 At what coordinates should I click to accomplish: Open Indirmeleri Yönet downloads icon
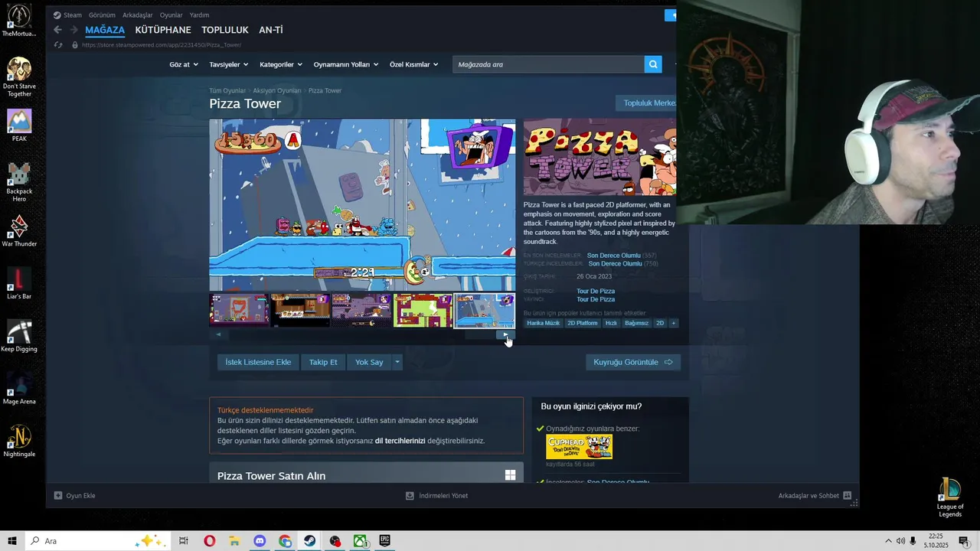click(410, 495)
